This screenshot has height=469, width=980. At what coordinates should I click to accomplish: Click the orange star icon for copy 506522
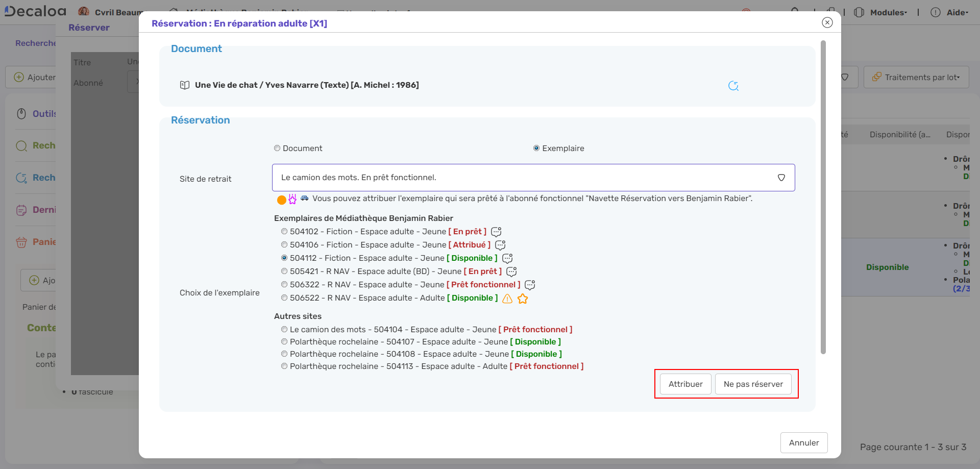point(523,299)
